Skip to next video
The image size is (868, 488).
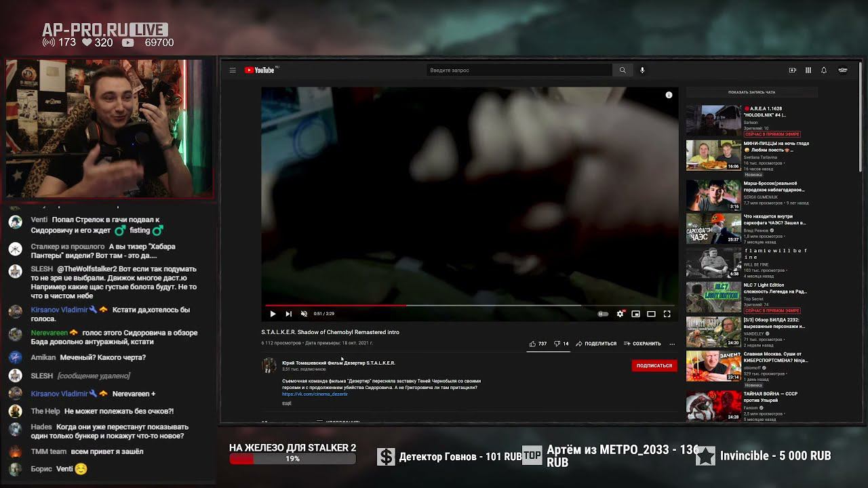click(x=288, y=314)
